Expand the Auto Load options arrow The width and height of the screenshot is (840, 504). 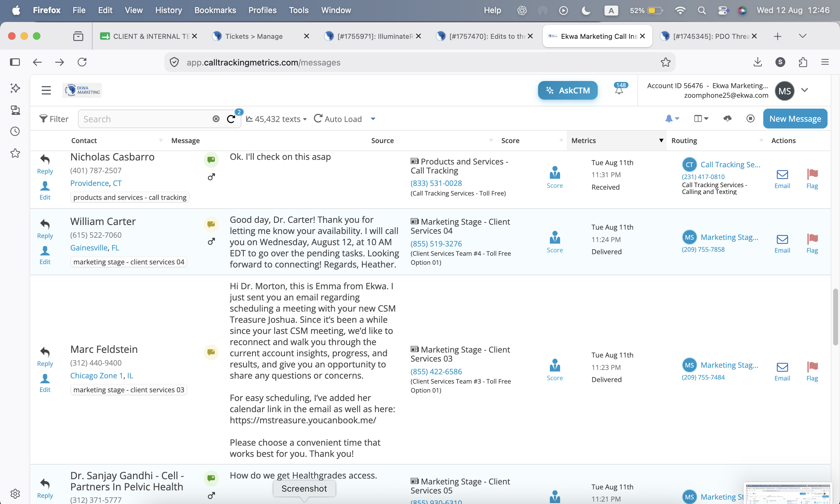click(x=373, y=119)
